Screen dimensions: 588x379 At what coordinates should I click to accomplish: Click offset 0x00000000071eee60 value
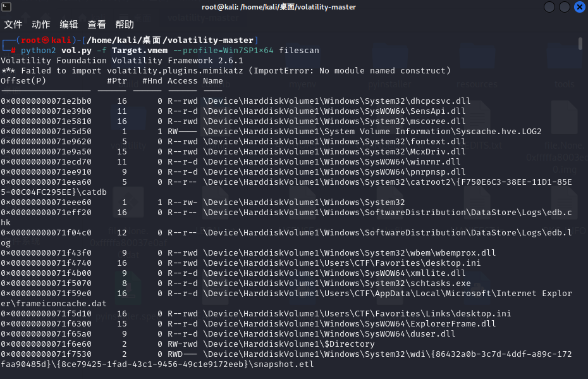click(46, 202)
